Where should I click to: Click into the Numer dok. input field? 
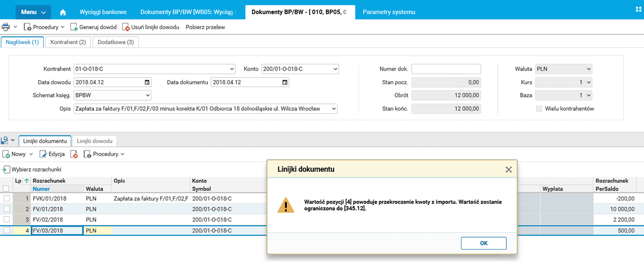coord(446,69)
